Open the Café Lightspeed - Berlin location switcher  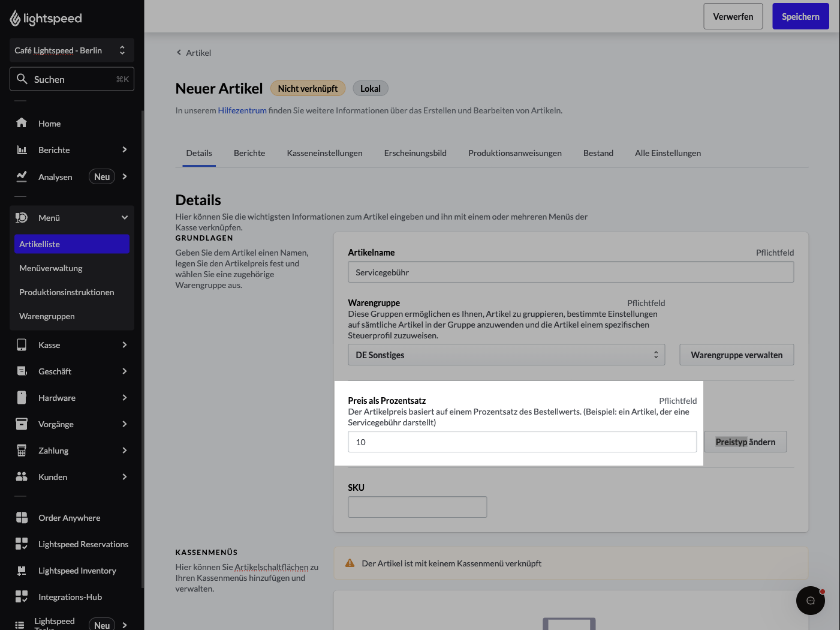point(72,50)
